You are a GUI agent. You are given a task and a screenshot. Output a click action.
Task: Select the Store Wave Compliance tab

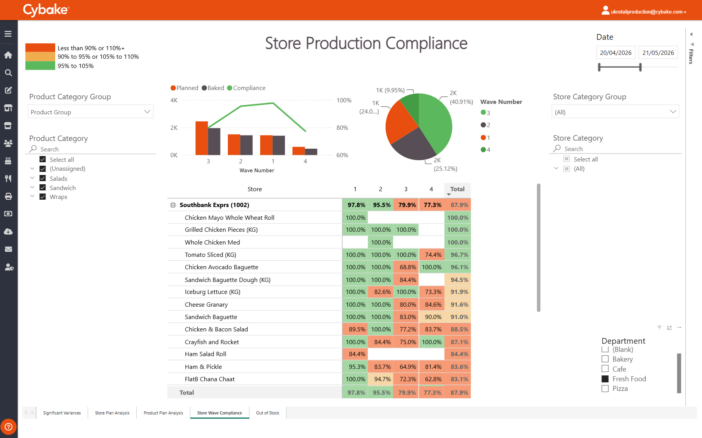[219, 413]
